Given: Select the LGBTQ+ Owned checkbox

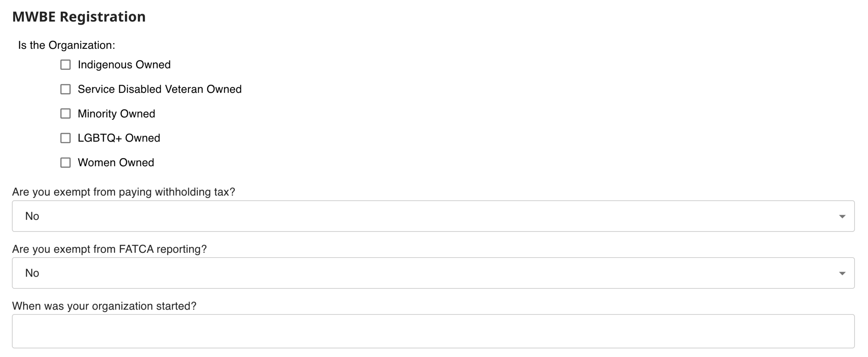Looking at the screenshot, I should click(65, 138).
